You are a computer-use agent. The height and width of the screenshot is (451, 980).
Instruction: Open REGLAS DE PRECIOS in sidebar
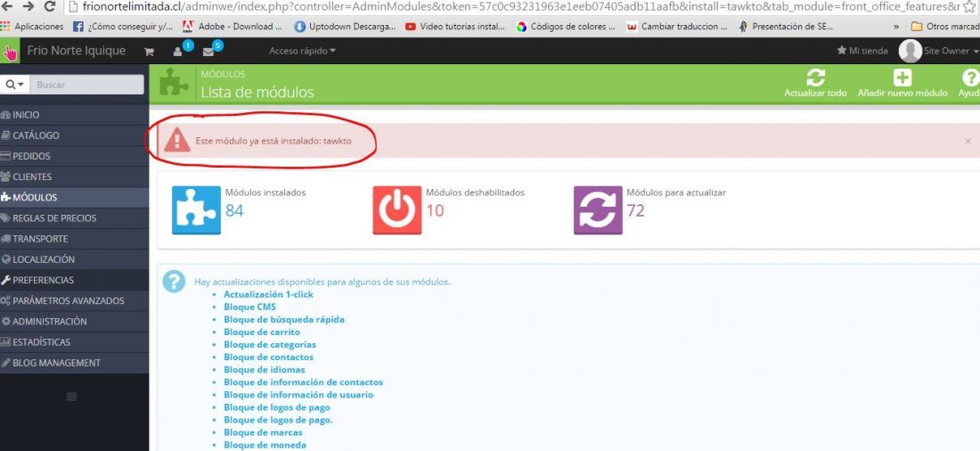coord(74,218)
